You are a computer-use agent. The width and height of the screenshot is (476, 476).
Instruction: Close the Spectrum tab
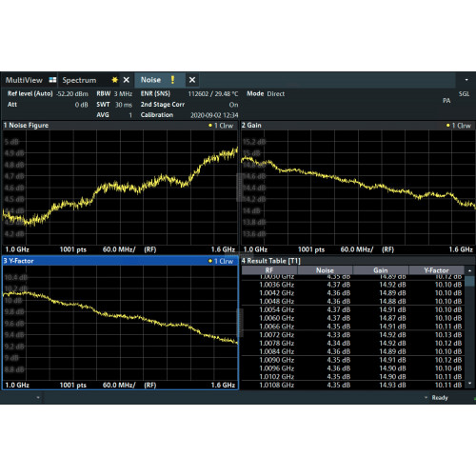point(127,80)
